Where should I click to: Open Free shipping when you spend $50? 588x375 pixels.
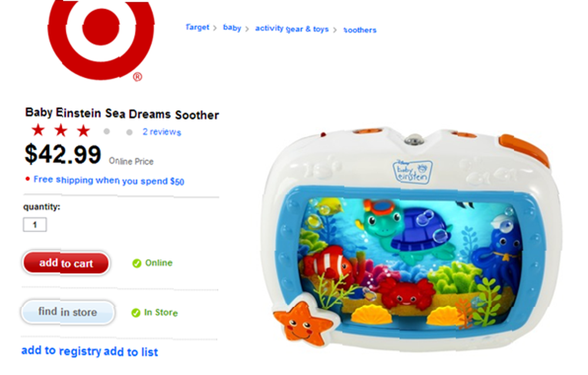(x=109, y=181)
